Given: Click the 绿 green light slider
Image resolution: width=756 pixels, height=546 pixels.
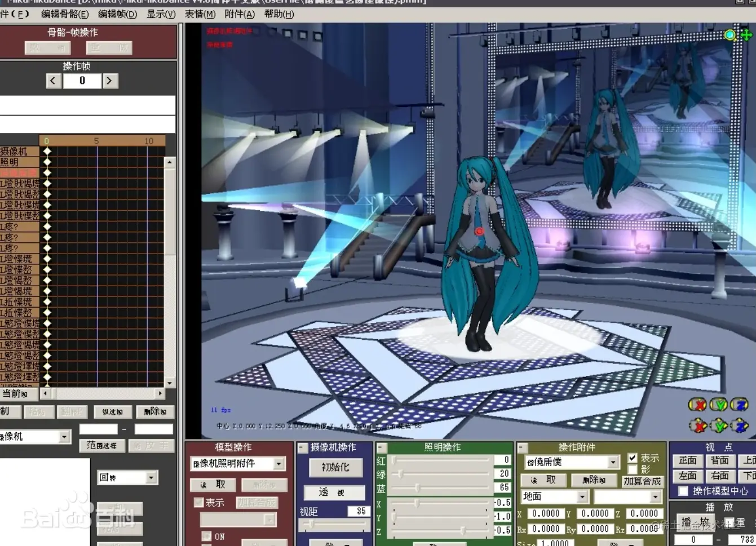Looking at the screenshot, I should coord(440,474).
